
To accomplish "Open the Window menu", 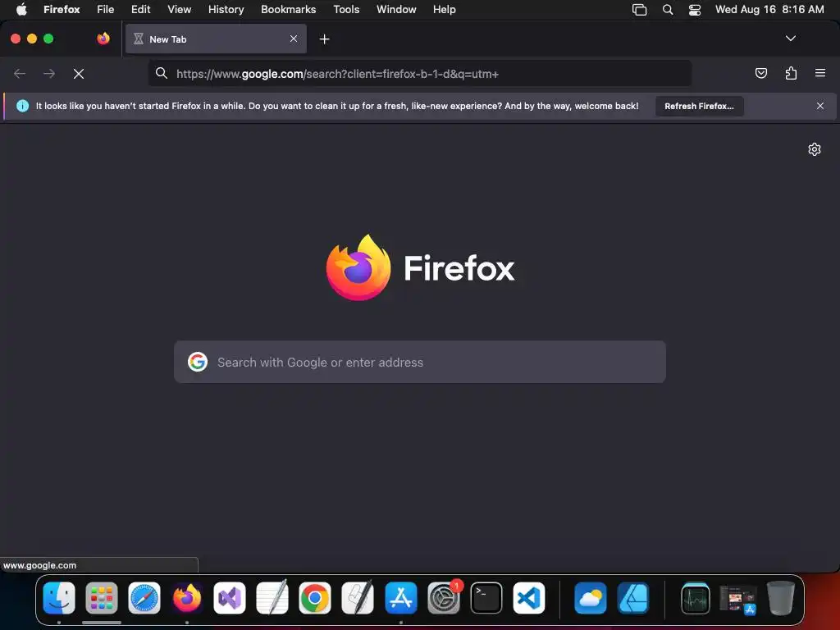I will point(396,10).
